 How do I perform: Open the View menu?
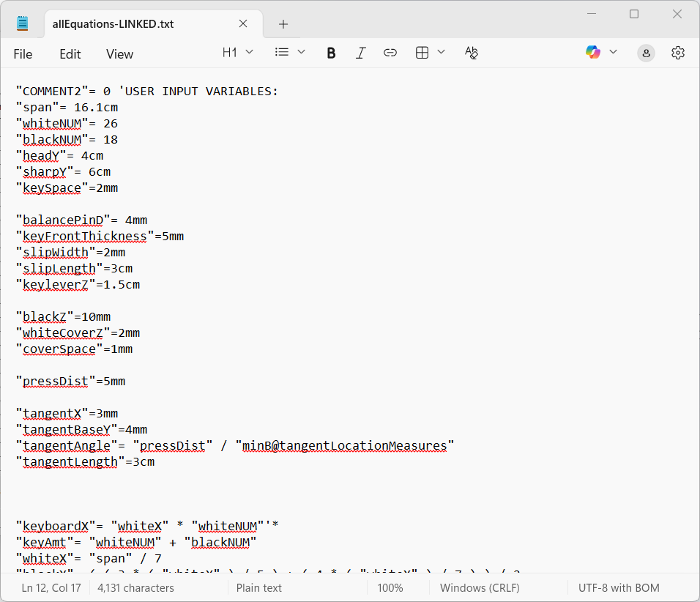click(x=119, y=54)
